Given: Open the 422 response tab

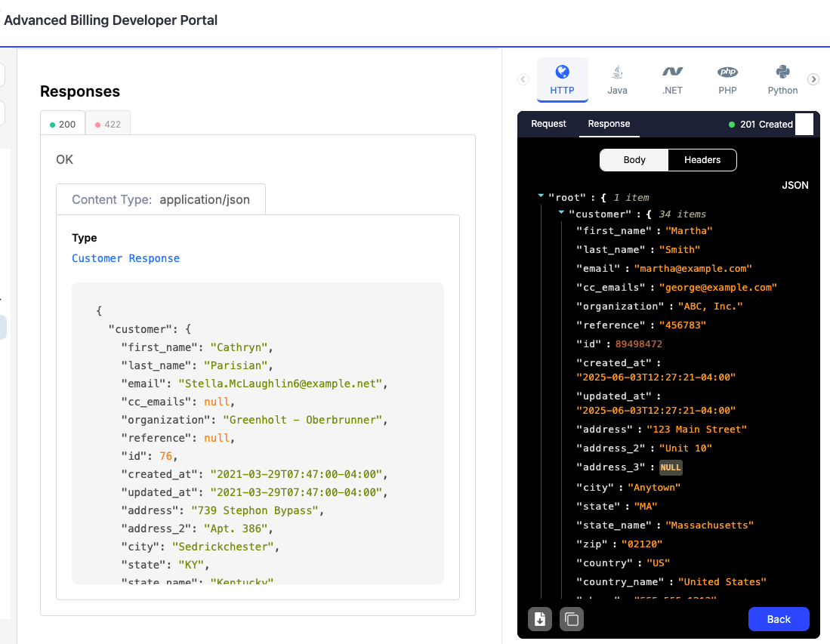Looking at the screenshot, I should pos(108,125).
